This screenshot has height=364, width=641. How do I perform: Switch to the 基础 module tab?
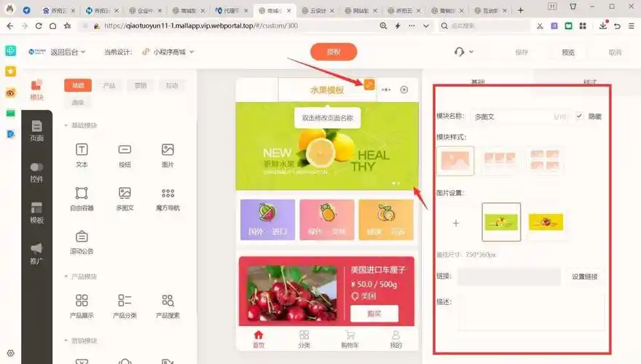78,85
